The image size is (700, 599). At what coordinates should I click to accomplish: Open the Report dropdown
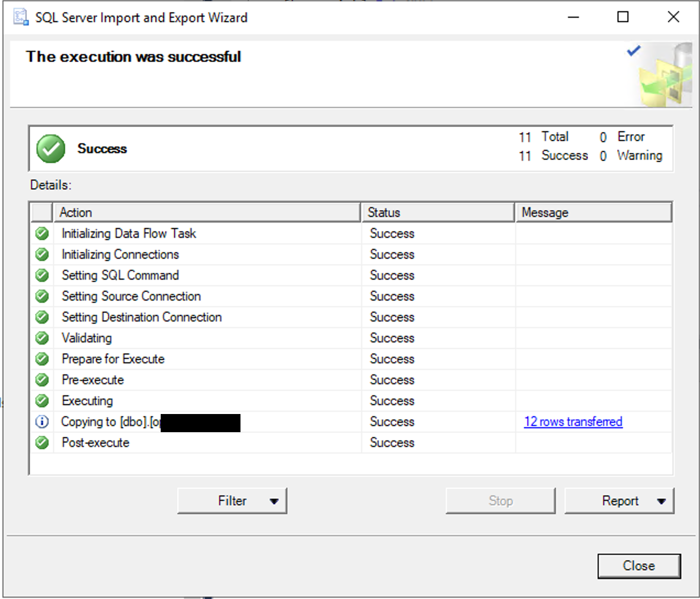coord(620,500)
